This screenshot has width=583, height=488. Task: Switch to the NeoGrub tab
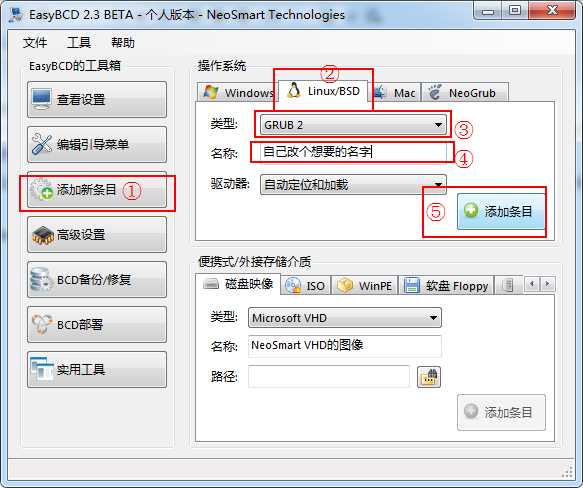click(465, 92)
